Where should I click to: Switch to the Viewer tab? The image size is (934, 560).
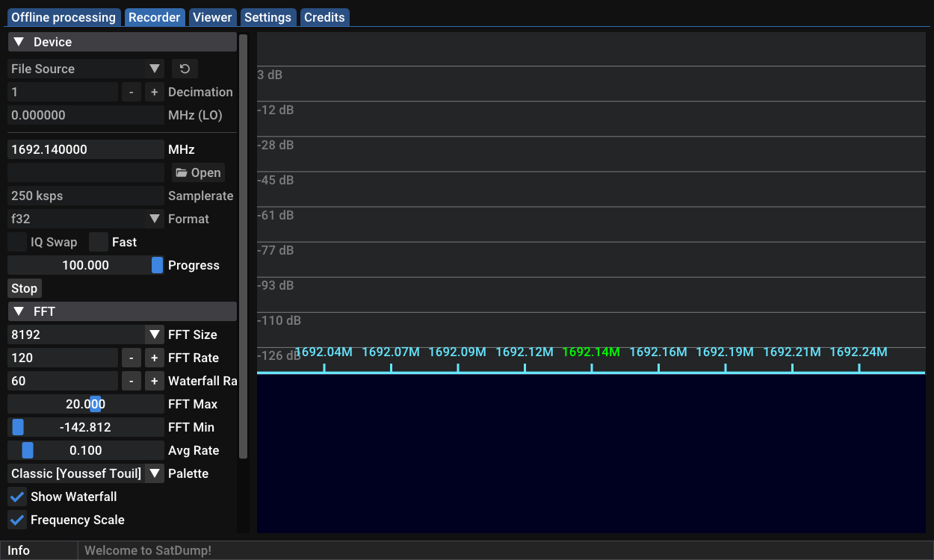pyautogui.click(x=213, y=17)
